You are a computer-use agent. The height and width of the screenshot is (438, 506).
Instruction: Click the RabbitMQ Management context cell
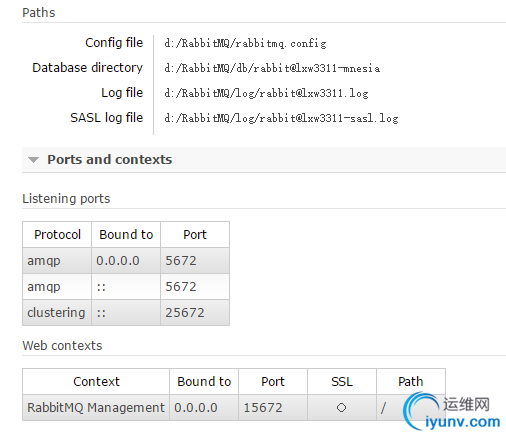pyautogui.click(x=96, y=408)
